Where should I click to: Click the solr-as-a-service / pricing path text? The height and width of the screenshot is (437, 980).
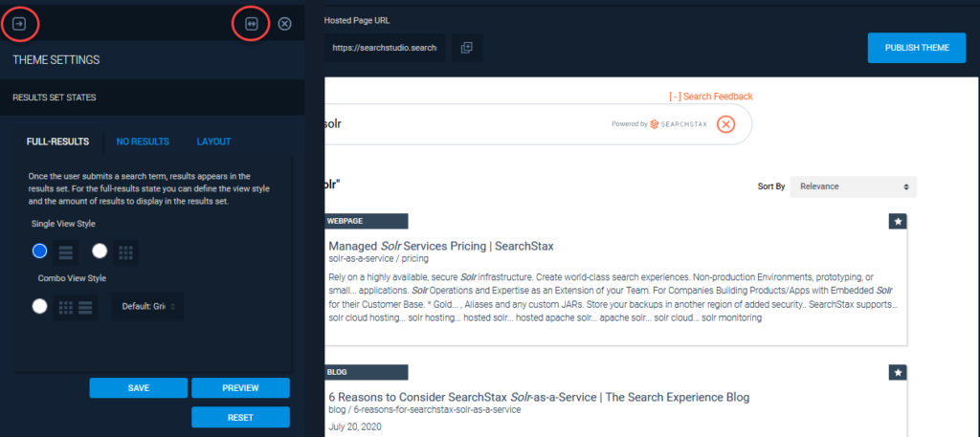point(379,258)
